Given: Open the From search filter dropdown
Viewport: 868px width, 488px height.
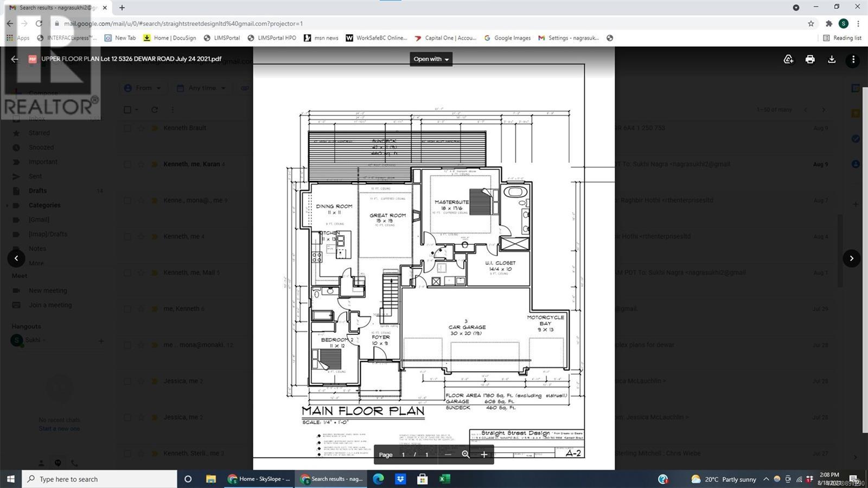Looking at the screenshot, I should click(x=143, y=88).
